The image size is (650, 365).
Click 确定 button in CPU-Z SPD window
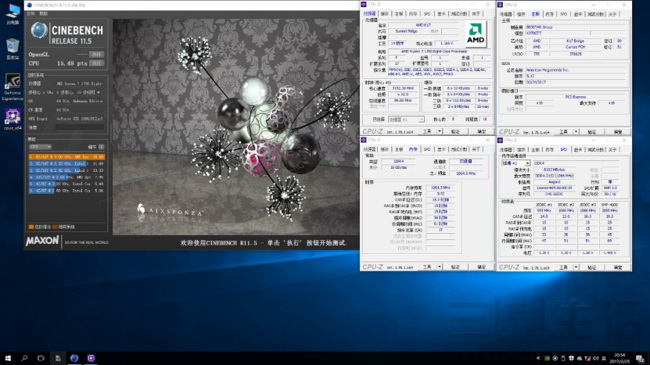coord(618,268)
